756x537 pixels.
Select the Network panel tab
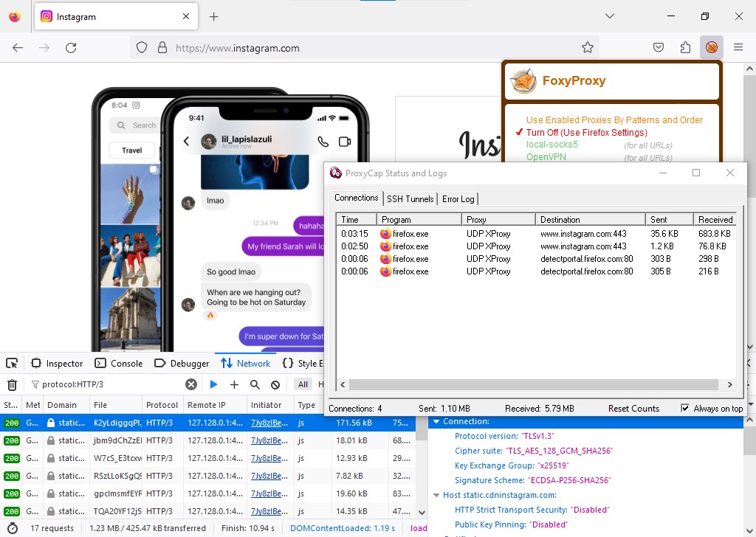[x=246, y=363]
